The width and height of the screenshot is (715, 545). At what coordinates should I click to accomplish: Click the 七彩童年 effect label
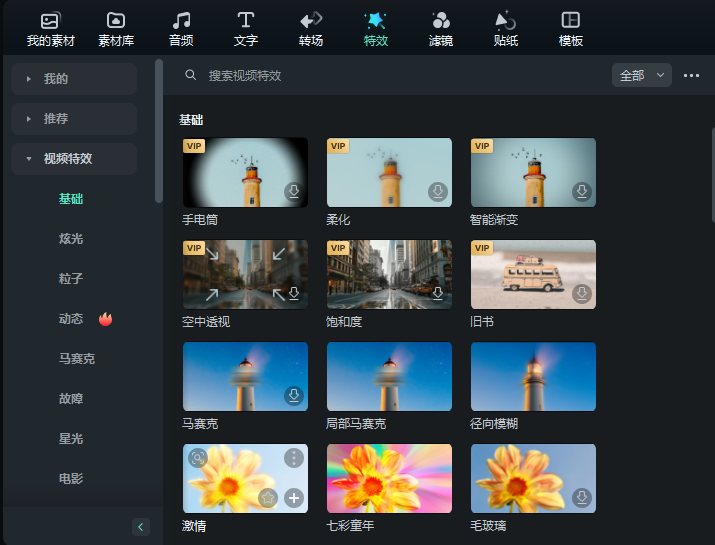point(350,526)
